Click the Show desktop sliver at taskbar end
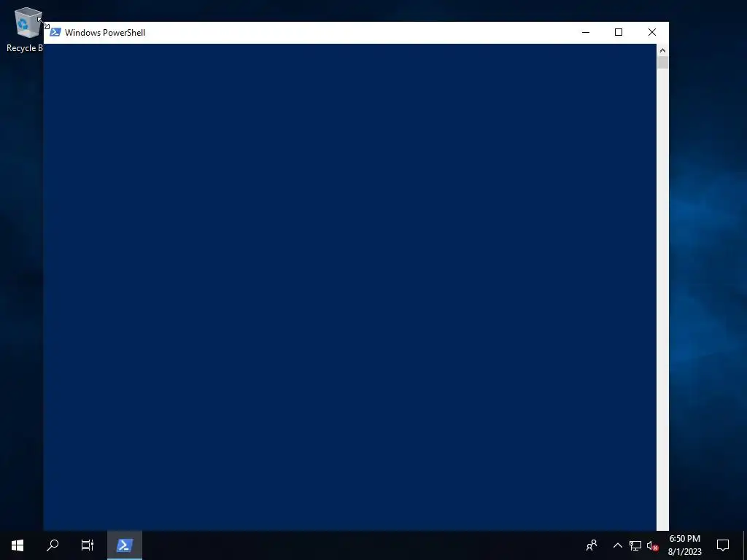The width and height of the screenshot is (747, 560). [x=745, y=545]
